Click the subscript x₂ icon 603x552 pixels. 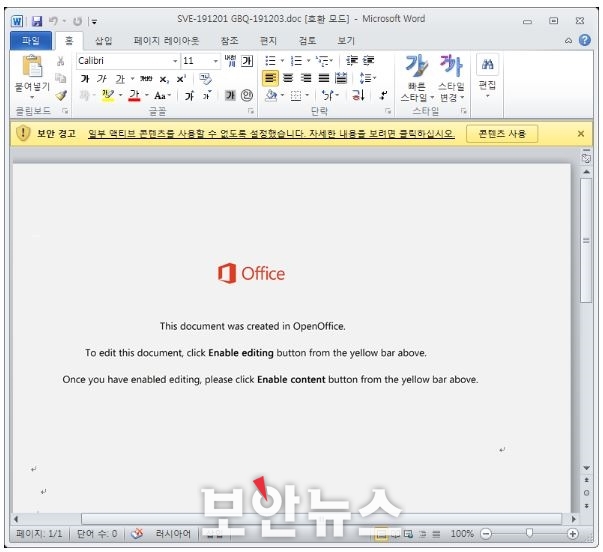tap(164, 79)
